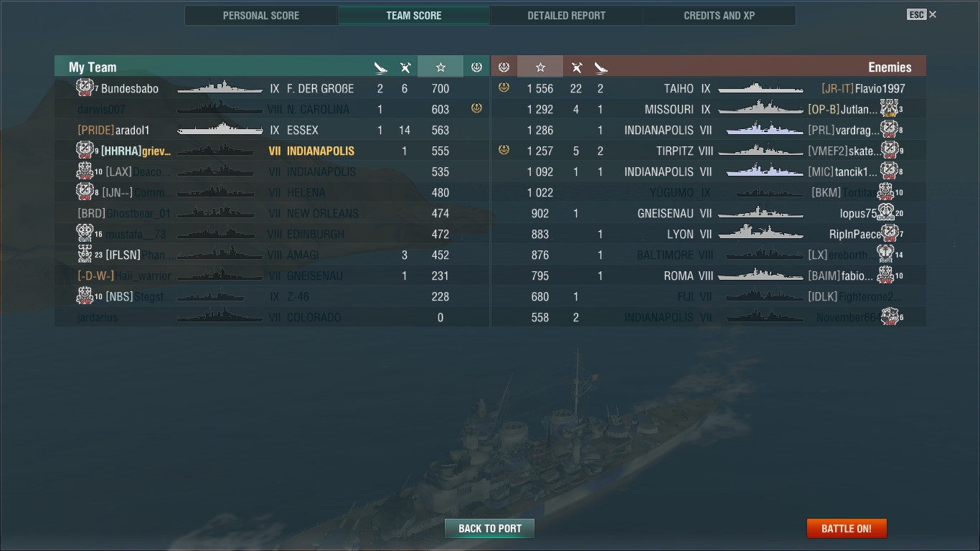The image size is (980, 551).
Task: Click the Back to Port button
Action: click(490, 528)
